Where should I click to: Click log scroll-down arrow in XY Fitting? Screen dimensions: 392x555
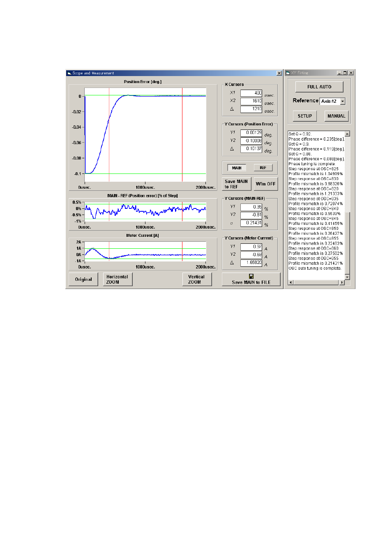pyautogui.click(x=347, y=277)
